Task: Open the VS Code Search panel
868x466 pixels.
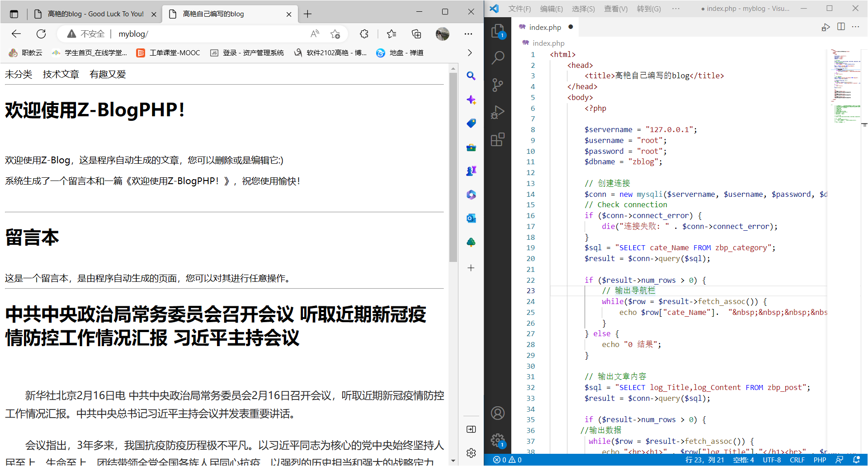Action: click(x=498, y=58)
